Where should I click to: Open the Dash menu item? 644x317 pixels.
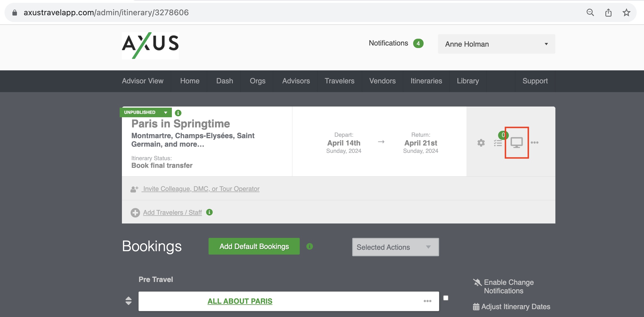point(225,81)
